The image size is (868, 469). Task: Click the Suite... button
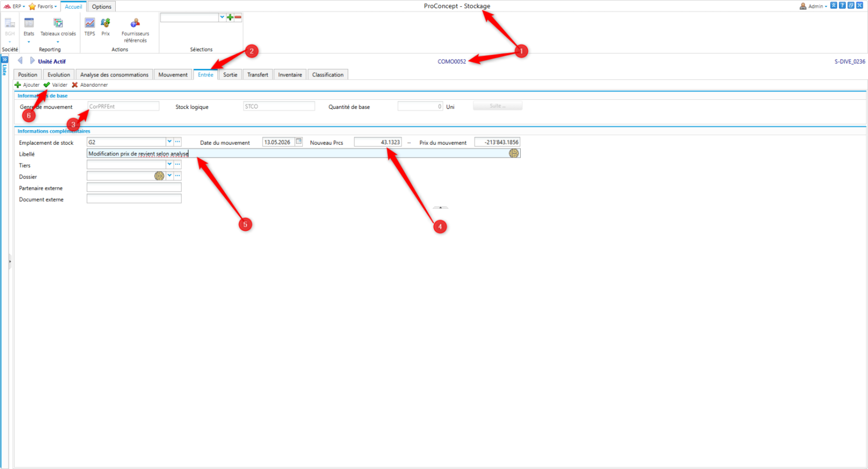coord(498,106)
